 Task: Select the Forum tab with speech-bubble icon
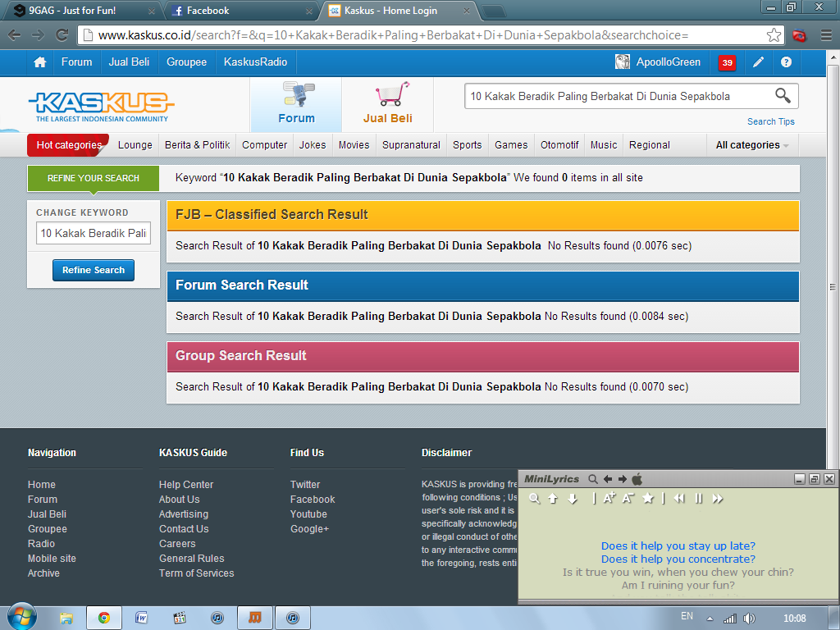click(296, 104)
